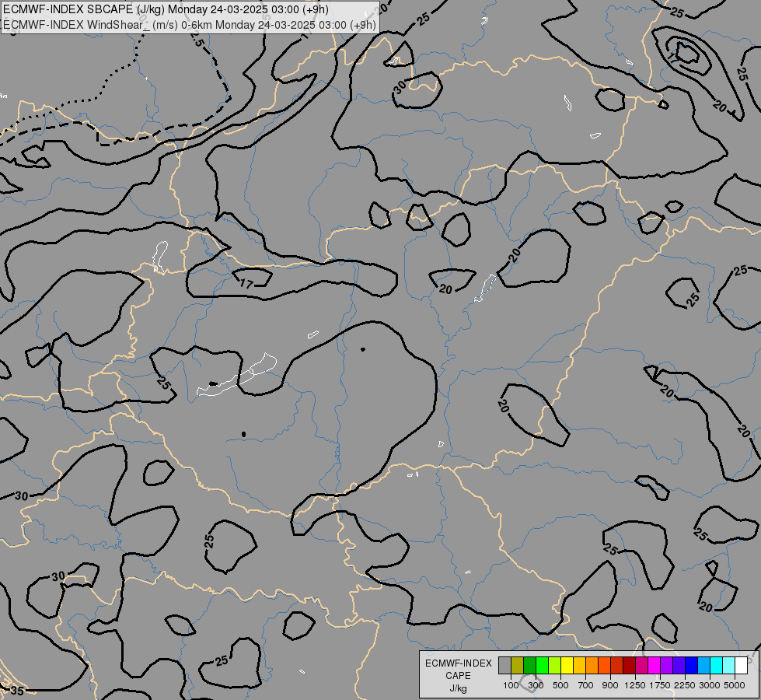The height and width of the screenshot is (700, 761).
Task: Click the 3000 value on the legend scale
Action: [710, 685]
